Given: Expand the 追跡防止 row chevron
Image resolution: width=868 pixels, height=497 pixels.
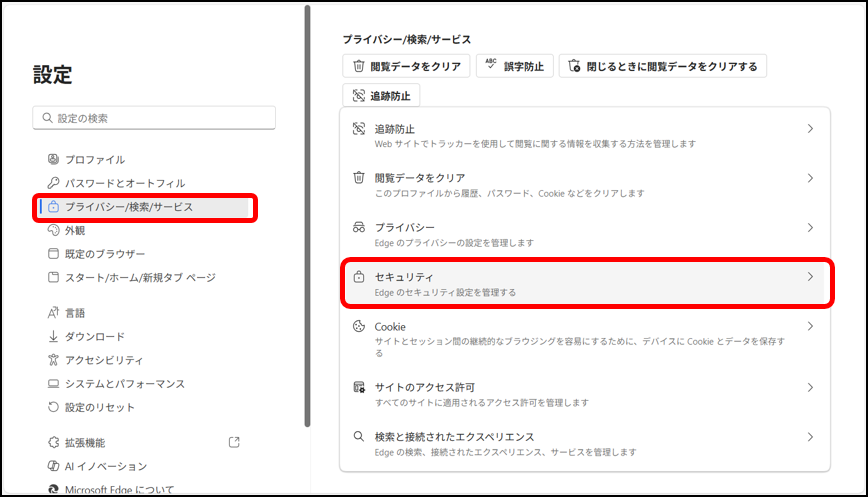Looking at the screenshot, I should click(810, 129).
